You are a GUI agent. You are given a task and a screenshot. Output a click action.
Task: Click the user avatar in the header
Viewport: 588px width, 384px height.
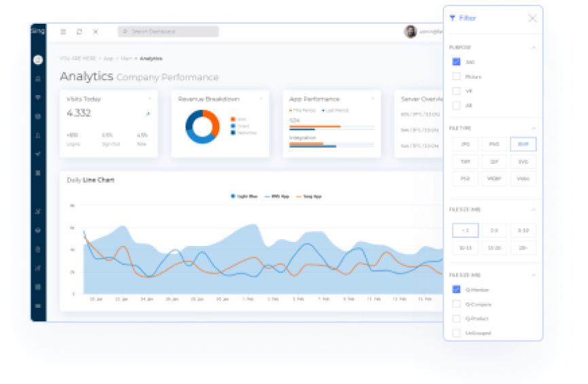(x=410, y=31)
